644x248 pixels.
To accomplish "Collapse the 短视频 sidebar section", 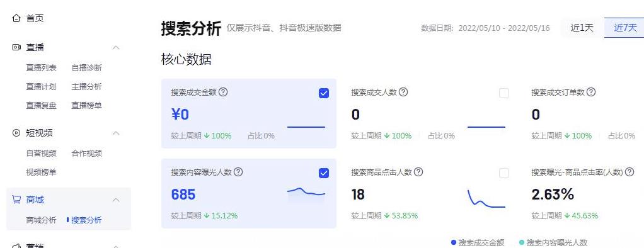I will pos(116,133).
